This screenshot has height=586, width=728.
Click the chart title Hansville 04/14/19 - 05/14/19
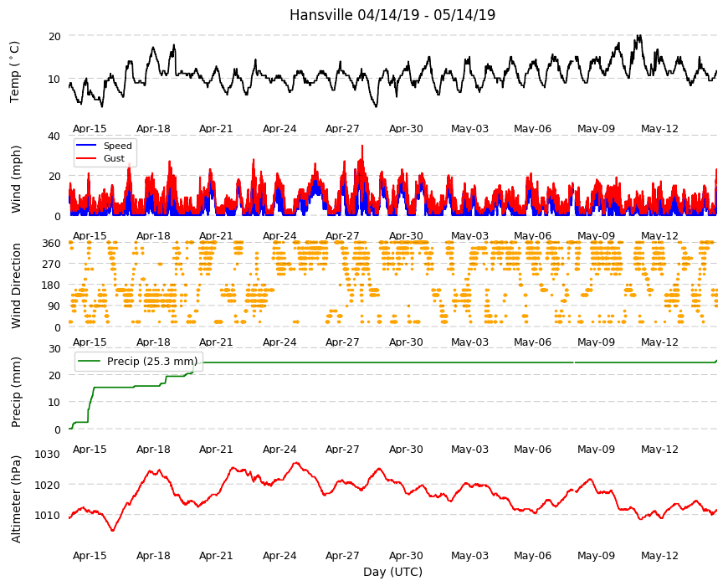point(392,15)
